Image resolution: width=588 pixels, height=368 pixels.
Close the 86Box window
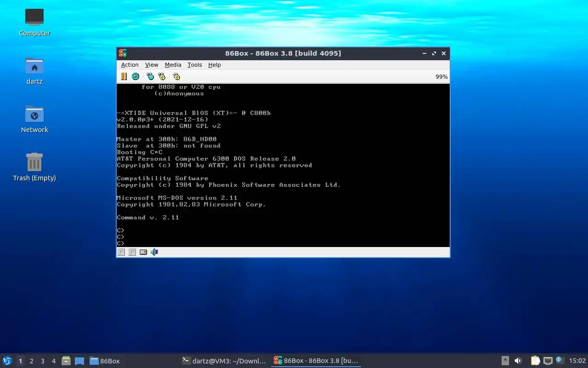point(444,53)
